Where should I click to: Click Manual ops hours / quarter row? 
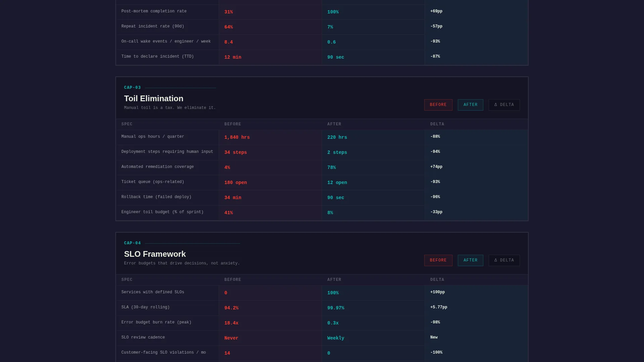tap(322, 137)
